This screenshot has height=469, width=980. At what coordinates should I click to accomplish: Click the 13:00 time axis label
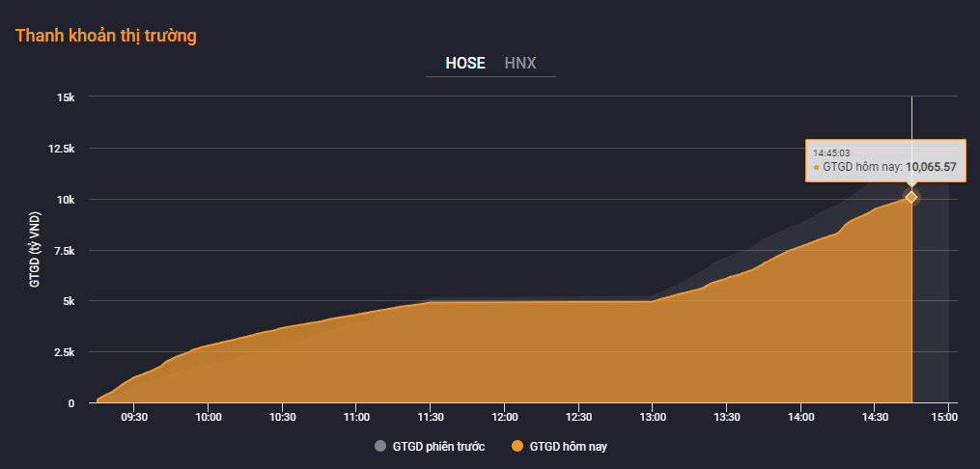[653, 417]
